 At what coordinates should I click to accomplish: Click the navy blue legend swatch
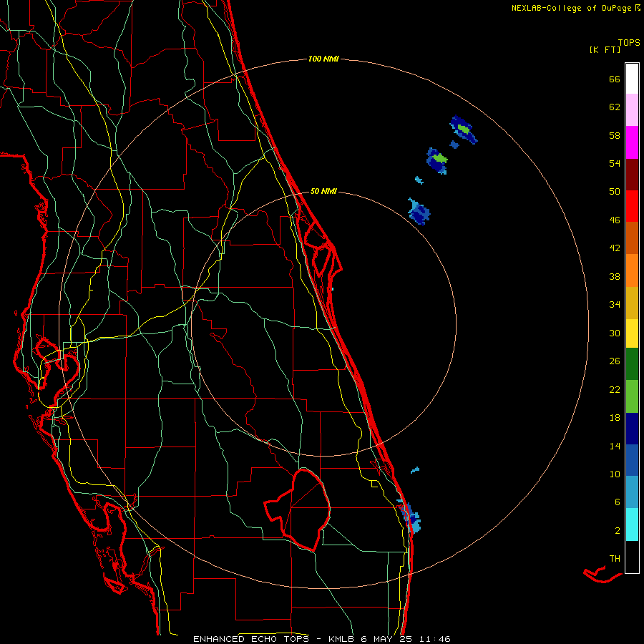[632, 429]
